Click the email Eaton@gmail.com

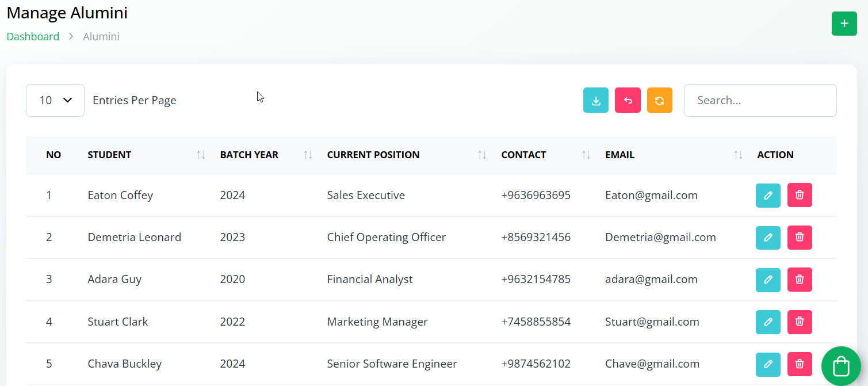click(x=651, y=195)
